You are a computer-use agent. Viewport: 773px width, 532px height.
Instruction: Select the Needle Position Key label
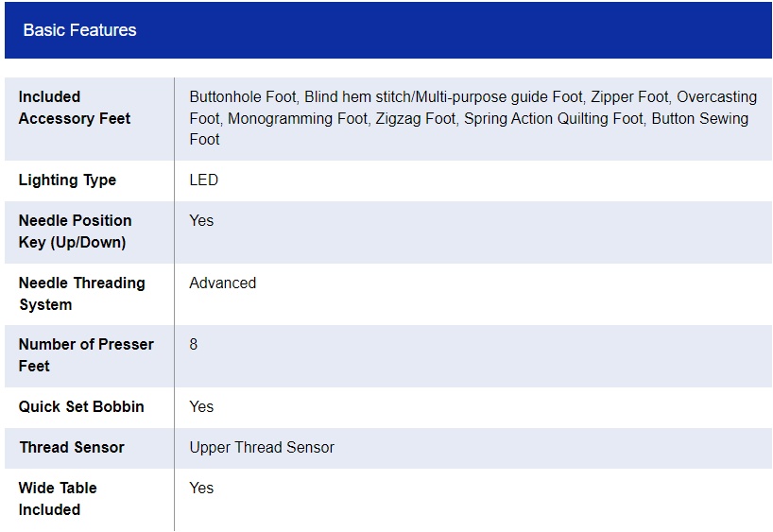tap(75, 232)
